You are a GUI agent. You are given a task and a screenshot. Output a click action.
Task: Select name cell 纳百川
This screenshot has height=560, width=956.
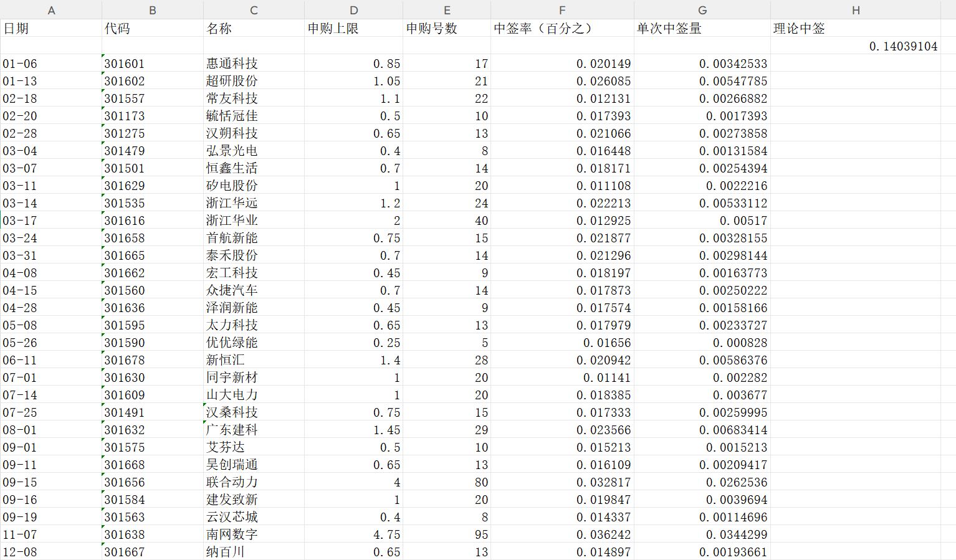[x=254, y=551]
